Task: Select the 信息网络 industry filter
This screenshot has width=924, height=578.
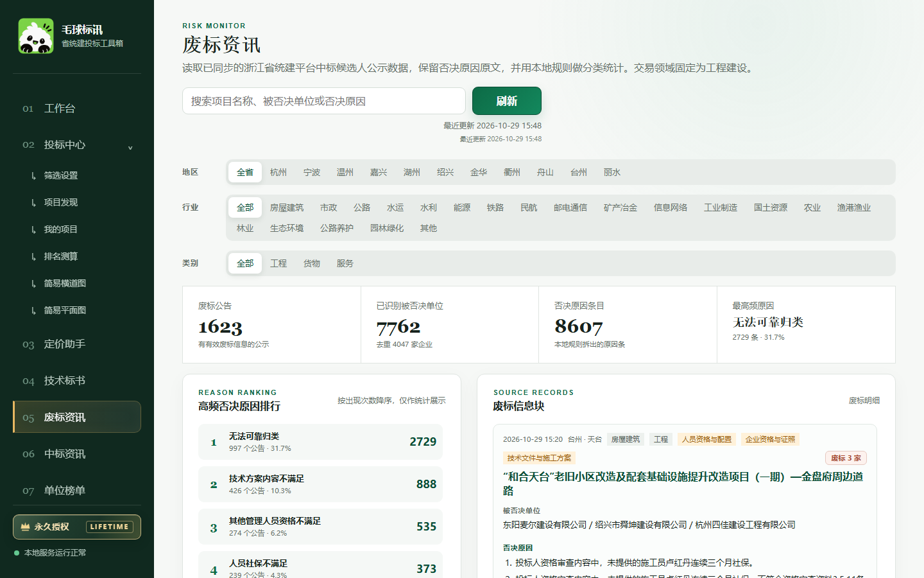Action: (x=671, y=207)
